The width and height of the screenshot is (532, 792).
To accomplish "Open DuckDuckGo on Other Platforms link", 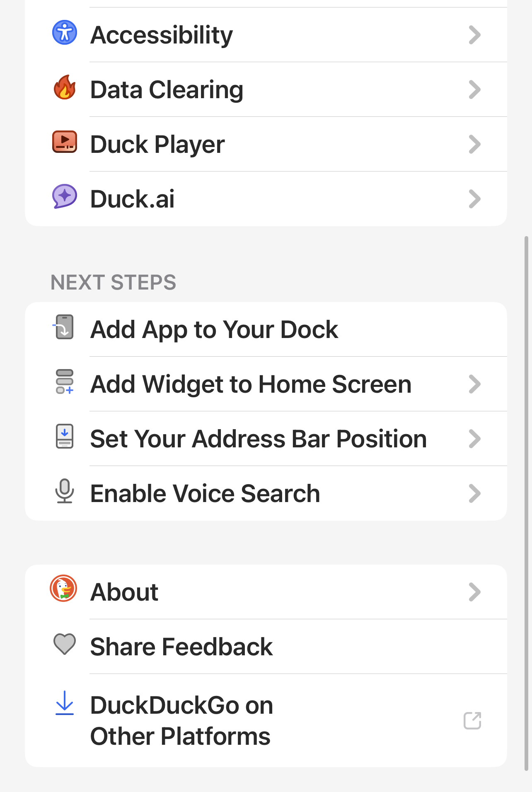I will click(266, 720).
